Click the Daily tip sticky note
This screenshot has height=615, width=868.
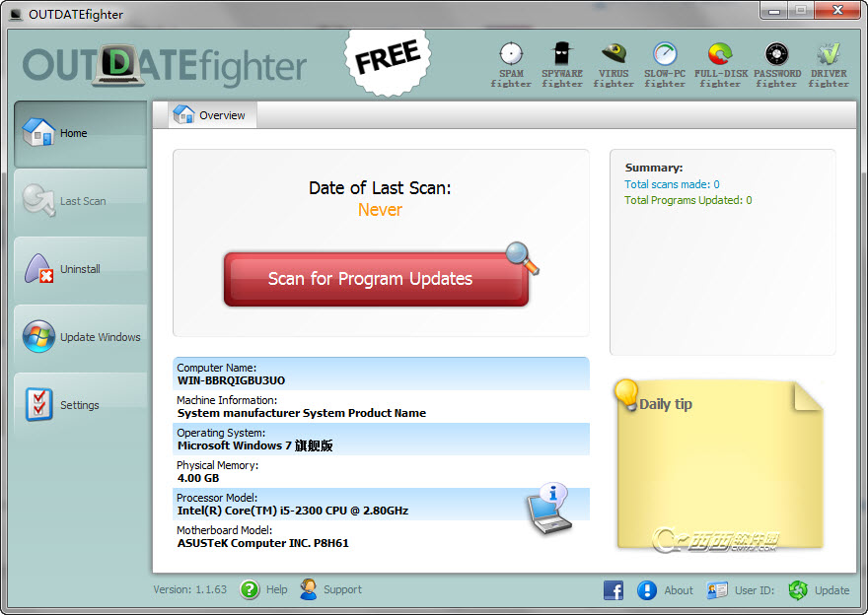point(720,464)
